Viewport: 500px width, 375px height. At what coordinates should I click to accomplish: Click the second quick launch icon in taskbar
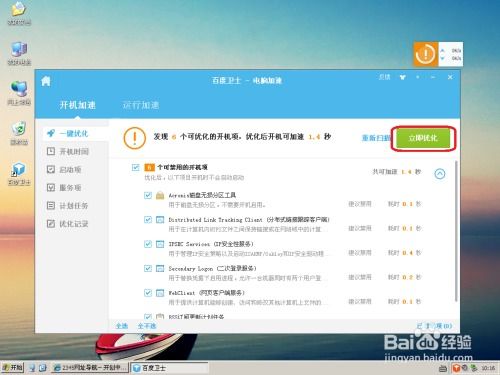click(43, 368)
